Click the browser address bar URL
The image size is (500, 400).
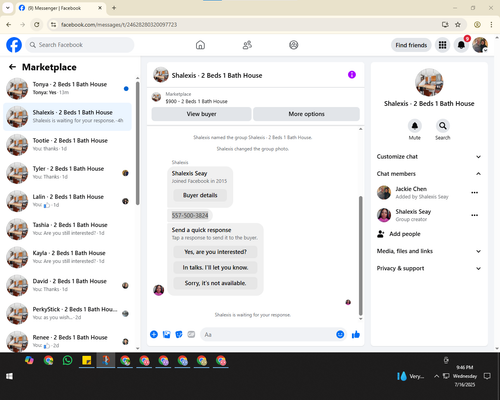119,25
